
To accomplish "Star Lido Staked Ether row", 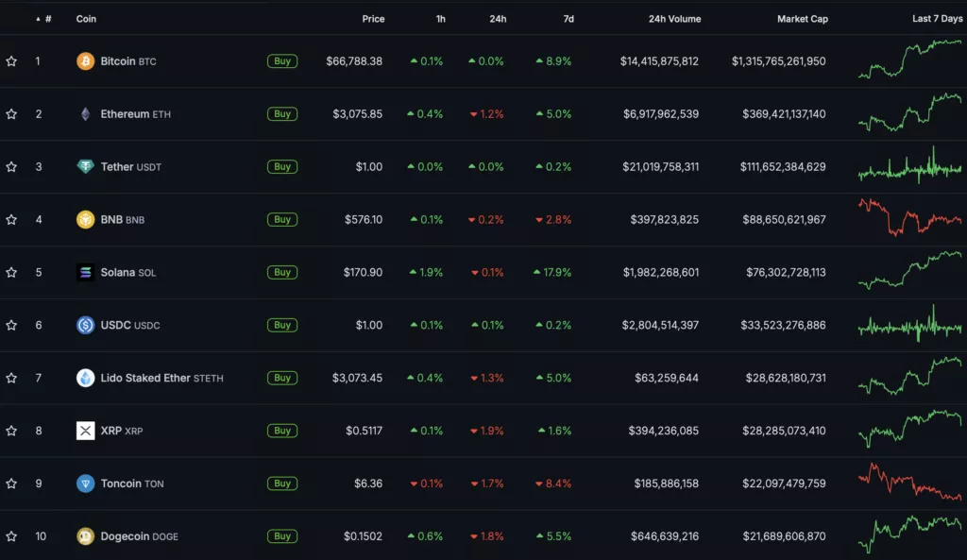I will point(11,378).
